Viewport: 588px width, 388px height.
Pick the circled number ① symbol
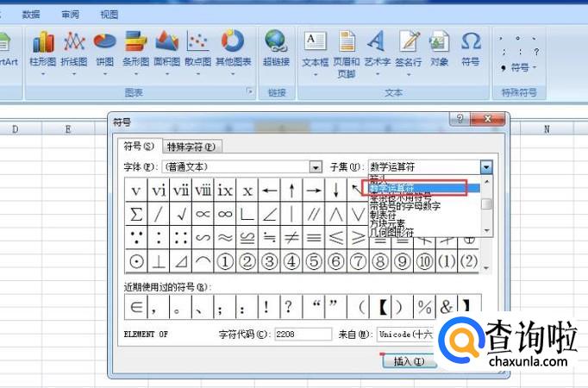(x=225, y=261)
